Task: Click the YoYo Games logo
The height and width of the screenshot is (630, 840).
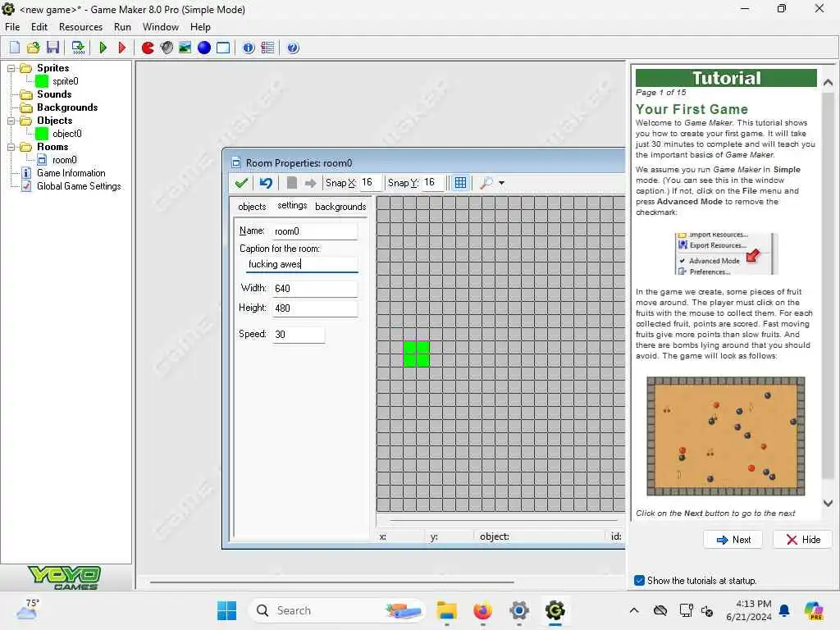Action: [64, 577]
